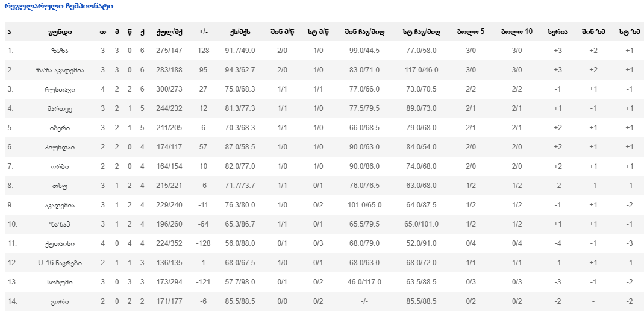This screenshot has height=314, width=644.
Task: Open team ზაზა აკადემია
Action: click(x=60, y=70)
